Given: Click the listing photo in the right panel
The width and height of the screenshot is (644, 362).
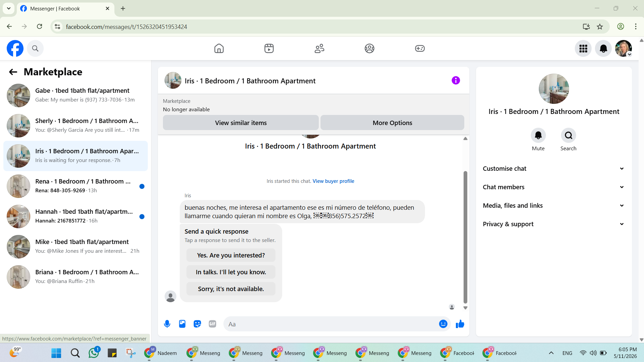Looking at the screenshot, I should [x=554, y=89].
